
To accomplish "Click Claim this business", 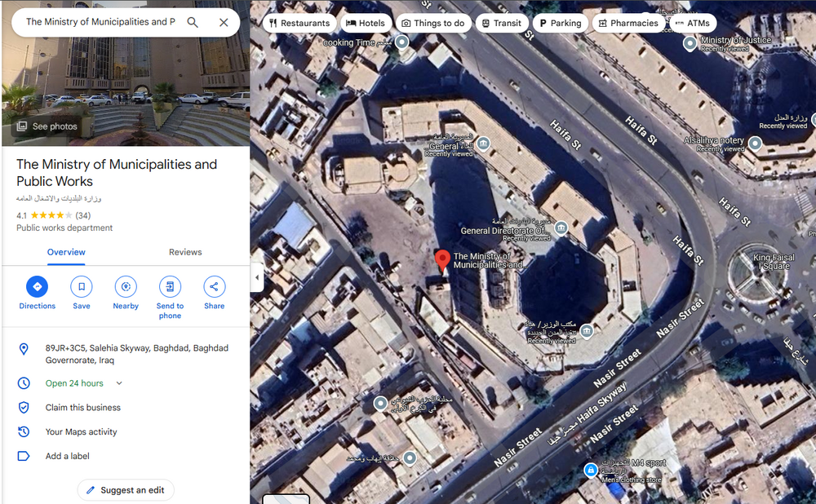I will click(82, 408).
